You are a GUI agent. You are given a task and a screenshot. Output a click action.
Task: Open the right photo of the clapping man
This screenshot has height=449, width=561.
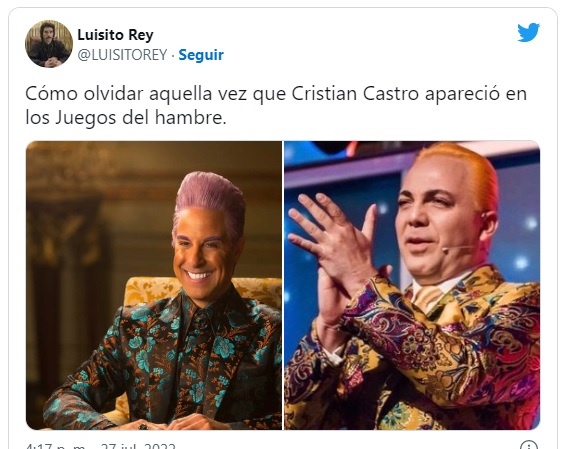pyautogui.click(x=412, y=285)
